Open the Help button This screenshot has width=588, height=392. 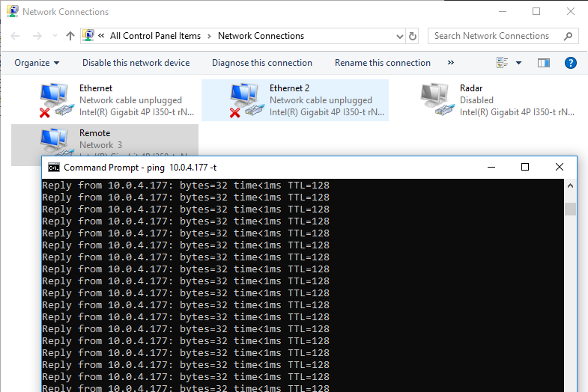pos(570,63)
